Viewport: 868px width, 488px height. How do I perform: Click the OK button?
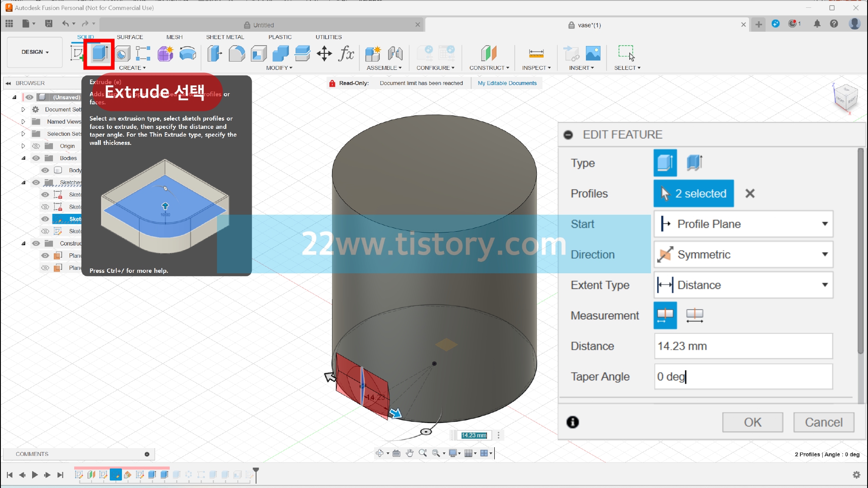point(752,422)
